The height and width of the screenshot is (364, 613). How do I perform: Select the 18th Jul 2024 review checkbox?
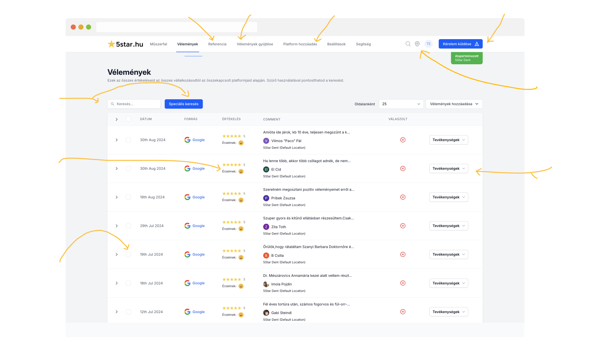(128, 283)
